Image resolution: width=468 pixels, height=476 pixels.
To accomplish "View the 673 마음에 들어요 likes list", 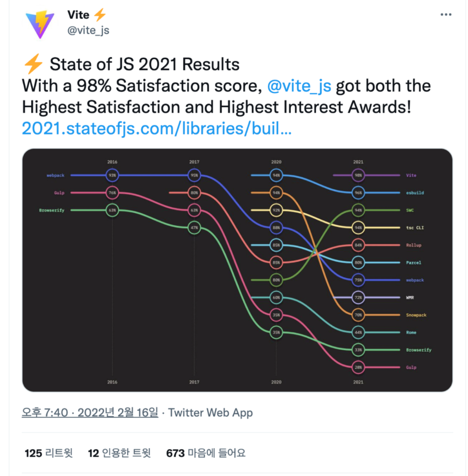I will tap(206, 453).
